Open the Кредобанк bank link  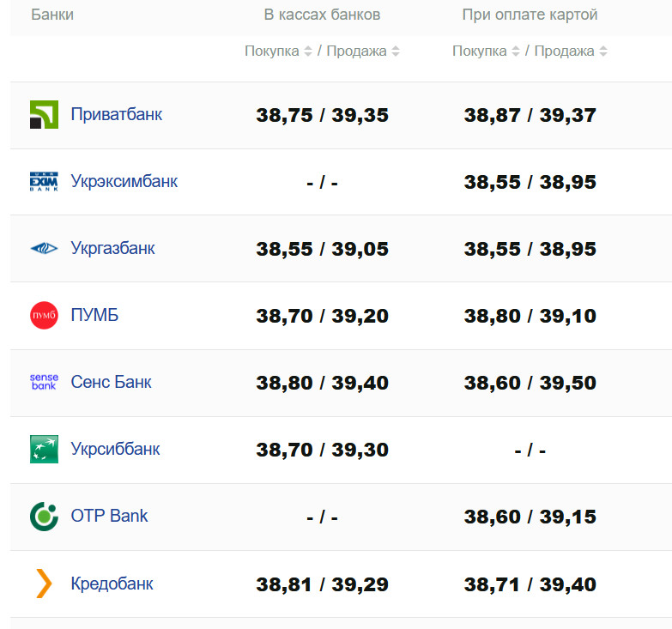(x=112, y=584)
